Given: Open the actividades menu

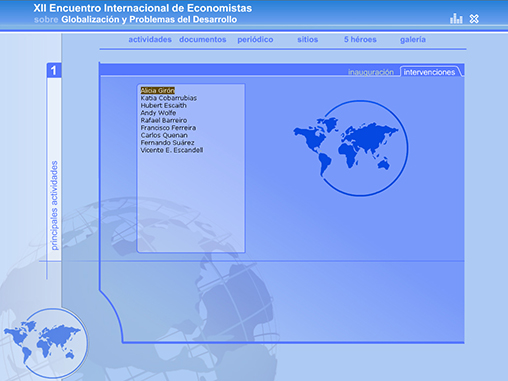Looking at the screenshot, I should (150, 40).
